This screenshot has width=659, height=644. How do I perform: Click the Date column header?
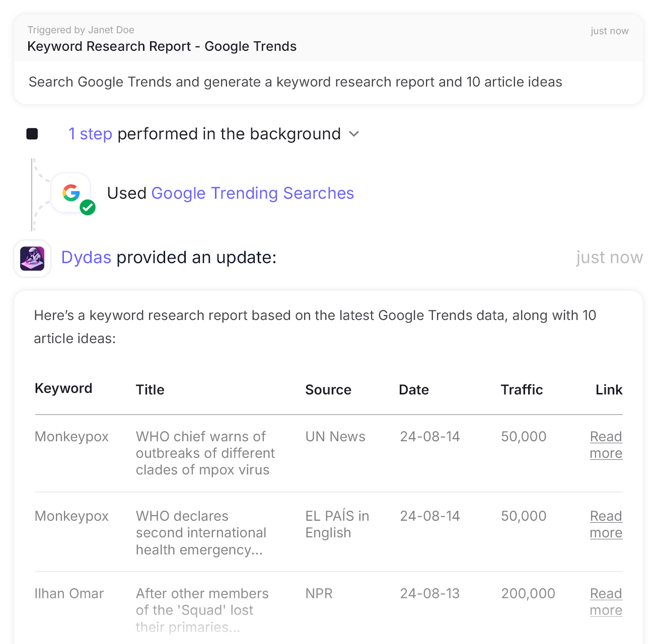[x=414, y=390]
